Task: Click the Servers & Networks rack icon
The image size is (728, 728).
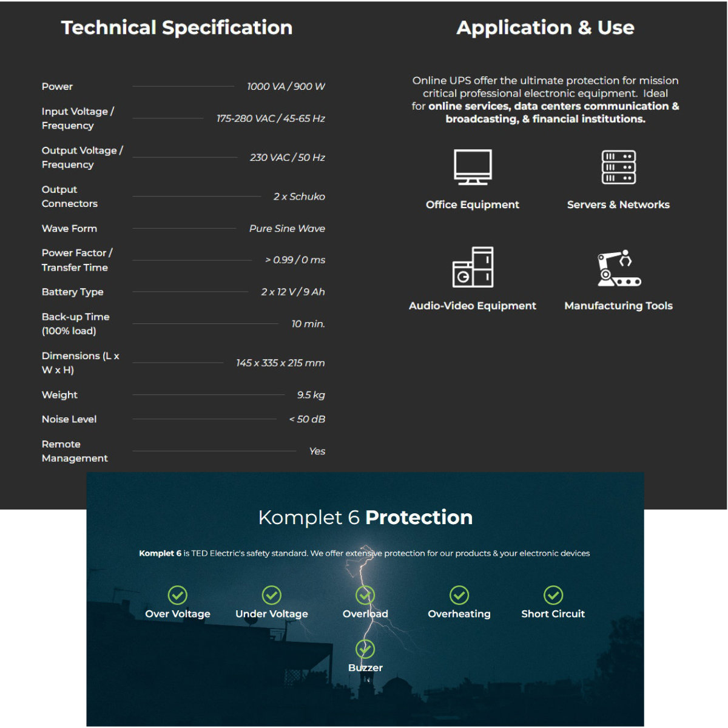Action: pos(618,167)
